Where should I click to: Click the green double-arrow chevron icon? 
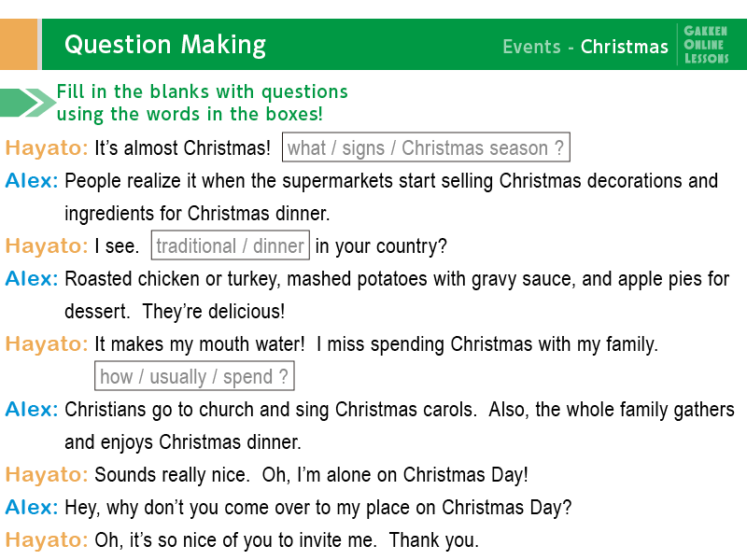click(28, 103)
